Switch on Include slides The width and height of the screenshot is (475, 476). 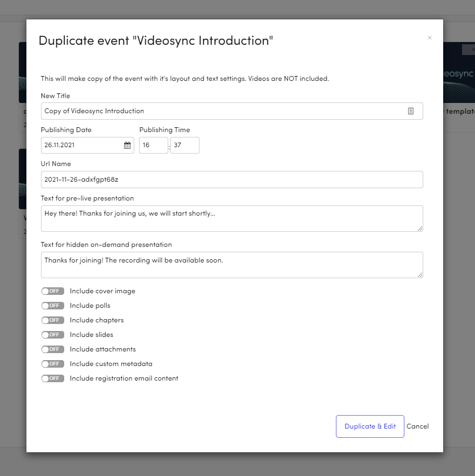click(x=52, y=334)
